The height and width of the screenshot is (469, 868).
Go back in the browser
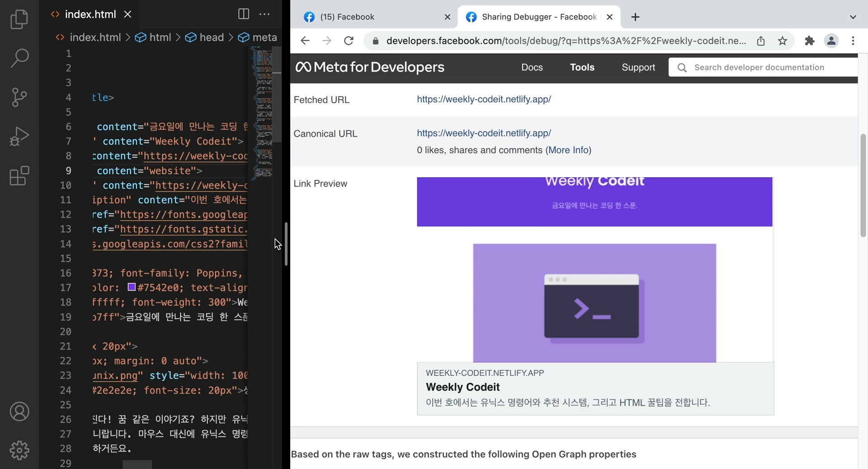pyautogui.click(x=305, y=41)
